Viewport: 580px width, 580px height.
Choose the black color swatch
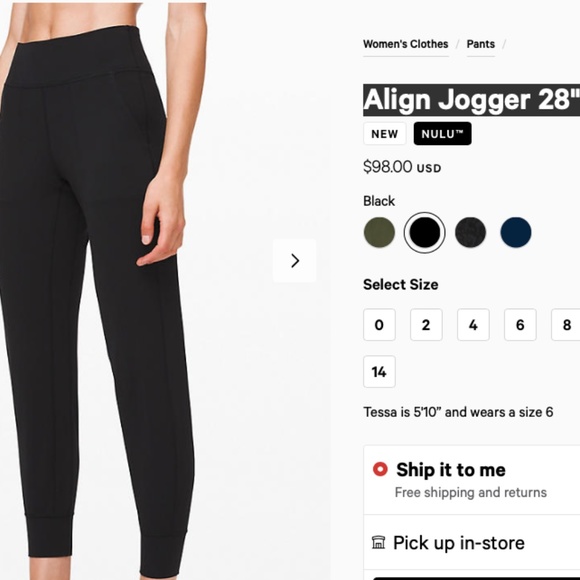point(425,232)
